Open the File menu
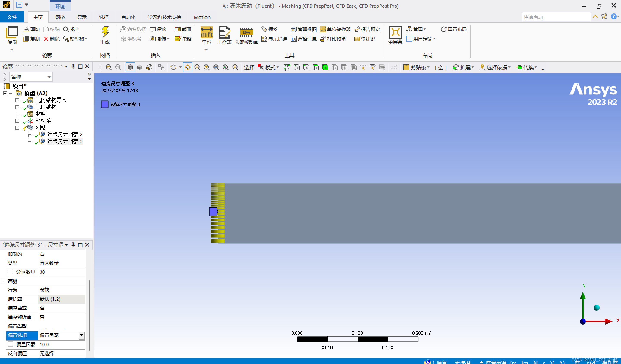621x364 pixels. coord(12,17)
